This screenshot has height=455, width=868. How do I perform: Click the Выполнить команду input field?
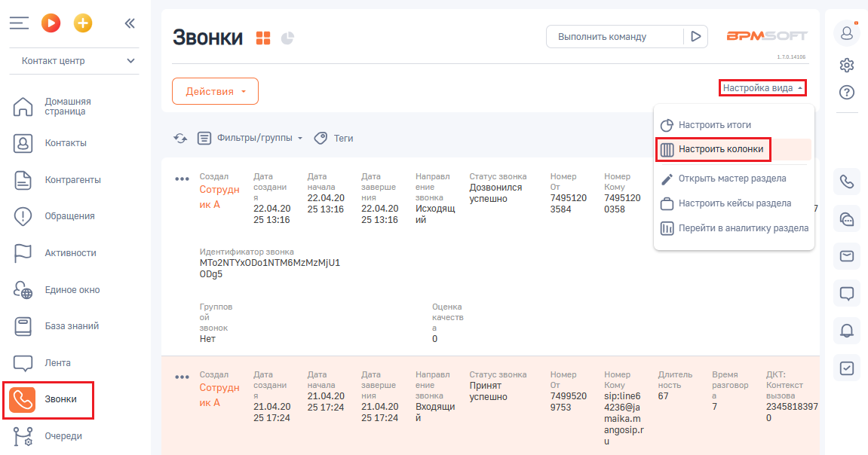click(x=615, y=36)
